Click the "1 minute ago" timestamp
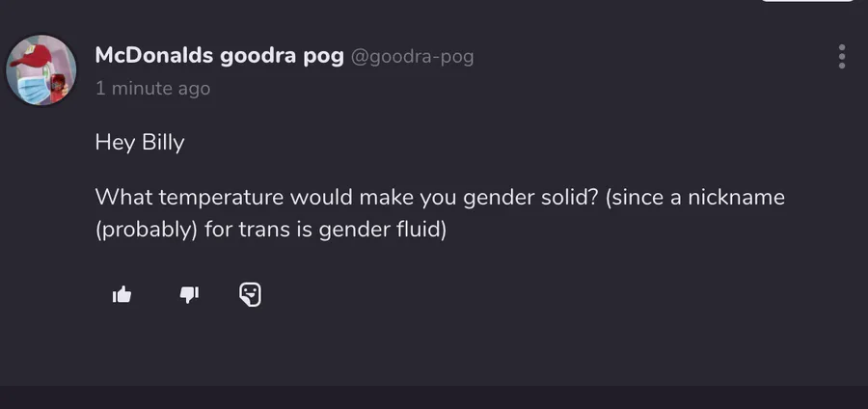Image resolution: width=868 pixels, height=409 pixels. (152, 89)
